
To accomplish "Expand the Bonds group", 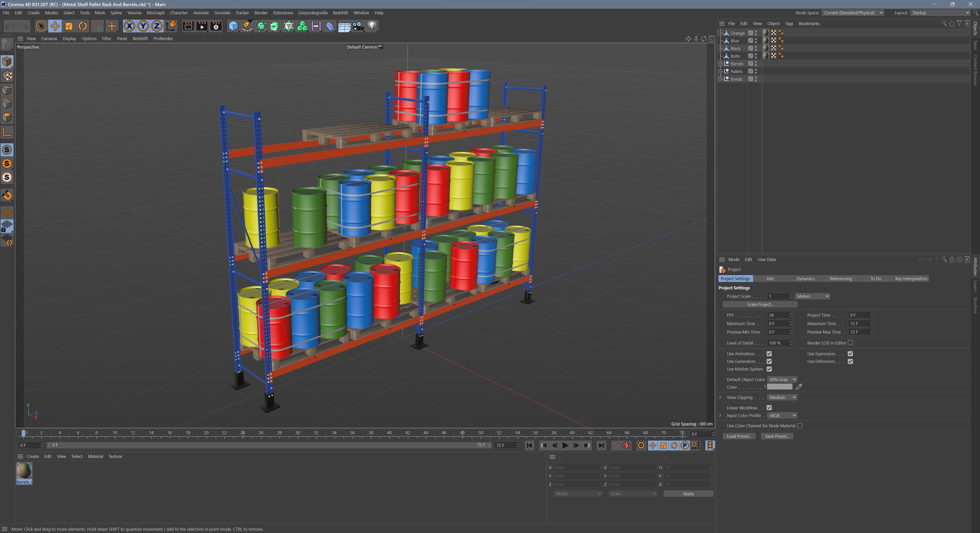I will pos(720,79).
